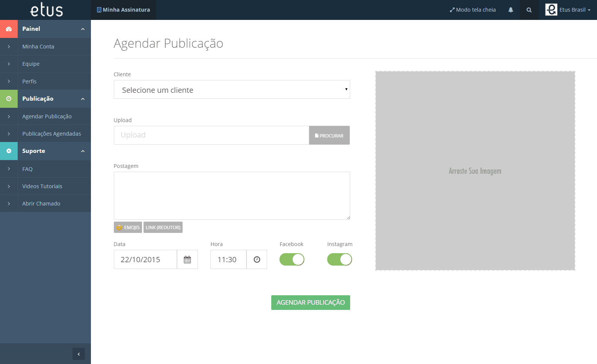Screen dimensions: 597x364
Task: Collapse the Publicação section chevron
Action: coord(83,99)
